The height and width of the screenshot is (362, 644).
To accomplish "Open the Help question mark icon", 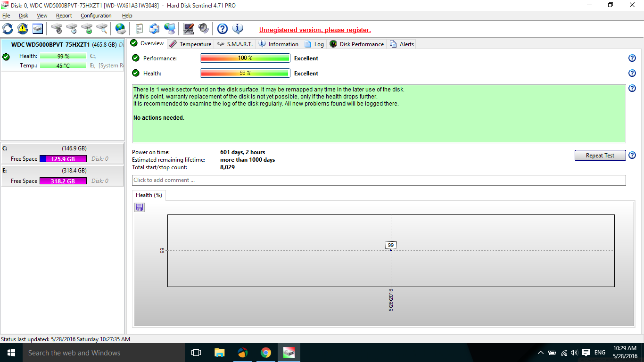I will coord(222,29).
